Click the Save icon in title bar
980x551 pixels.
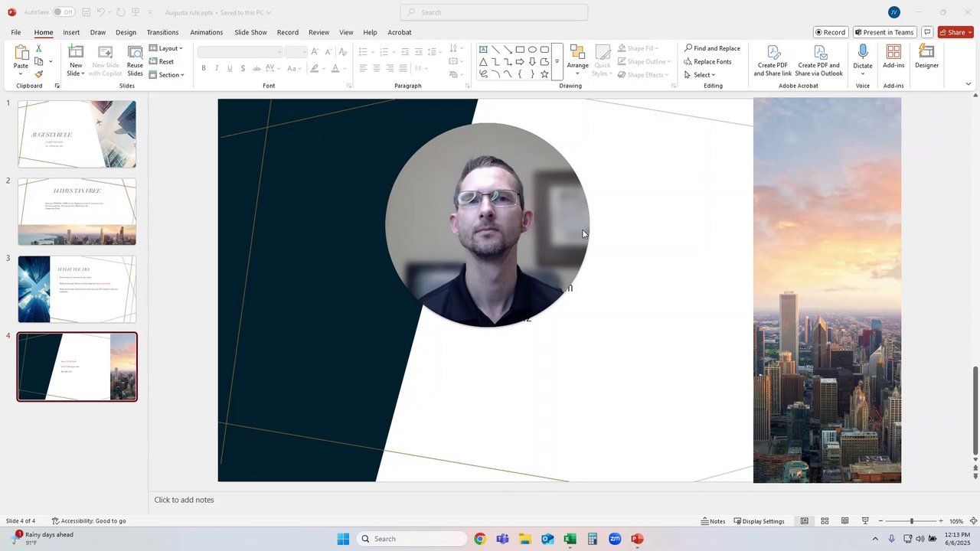click(x=87, y=12)
